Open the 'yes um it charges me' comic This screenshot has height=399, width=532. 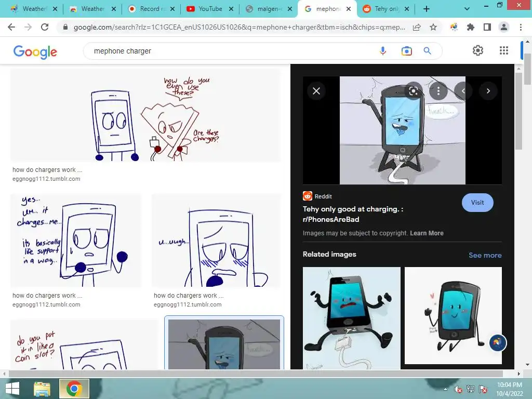(x=76, y=241)
